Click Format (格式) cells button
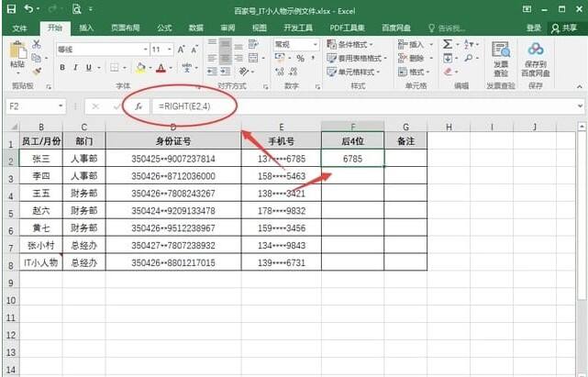The image size is (588, 377). pyautogui.click(x=415, y=72)
